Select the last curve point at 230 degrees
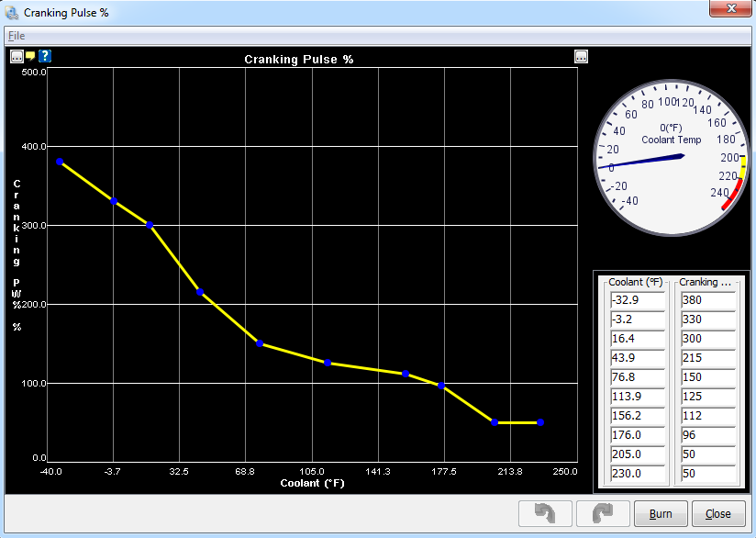 540,422
